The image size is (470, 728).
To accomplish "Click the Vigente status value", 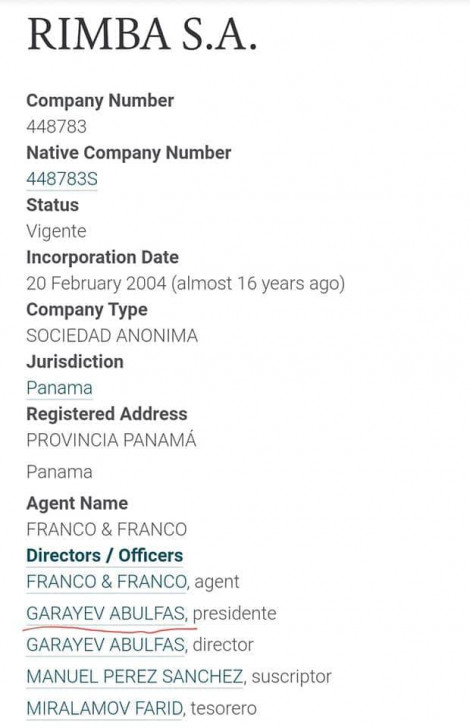I will [x=56, y=231].
